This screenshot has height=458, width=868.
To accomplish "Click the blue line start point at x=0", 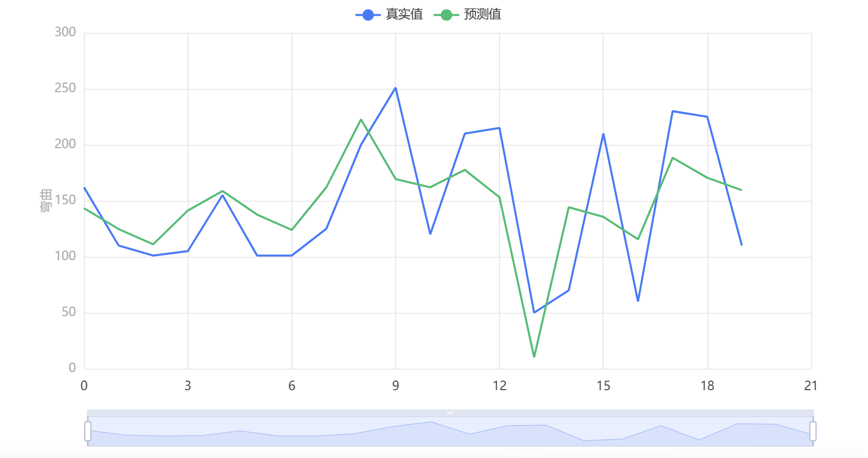I will [x=85, y=188].
